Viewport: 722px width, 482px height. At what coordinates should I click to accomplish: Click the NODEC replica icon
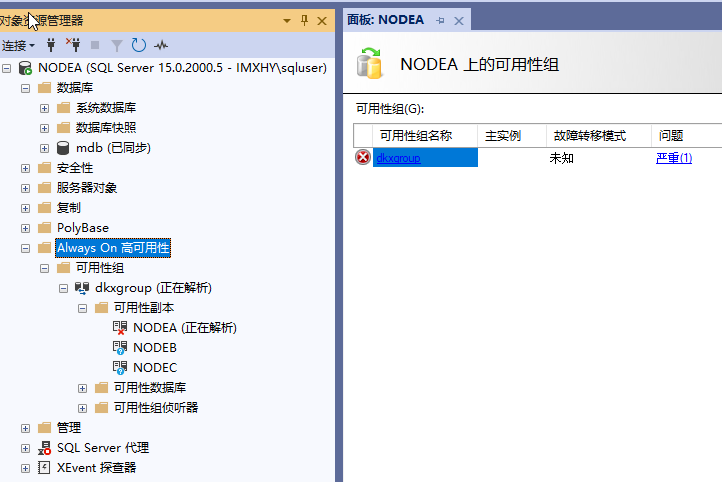coord(120,368)
